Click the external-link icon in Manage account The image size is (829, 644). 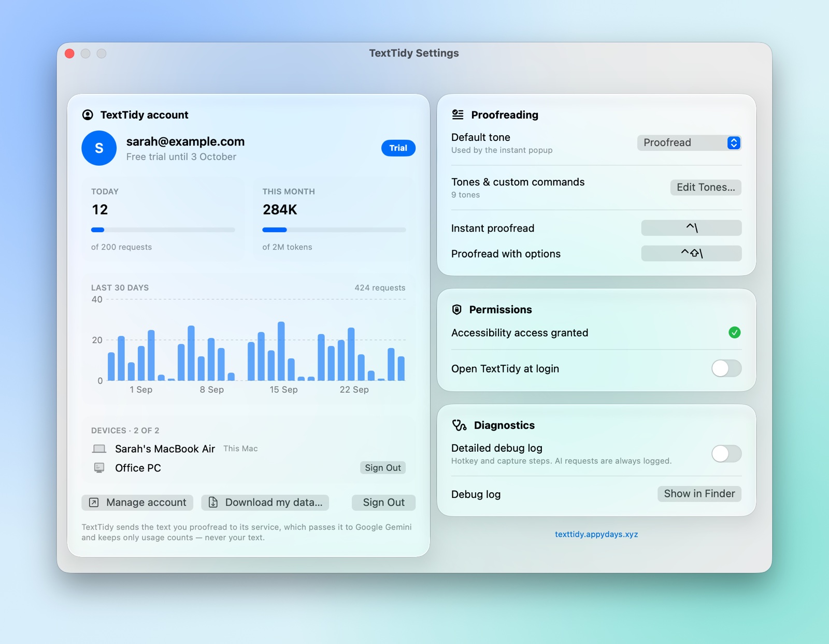click(x=94, y=503)
